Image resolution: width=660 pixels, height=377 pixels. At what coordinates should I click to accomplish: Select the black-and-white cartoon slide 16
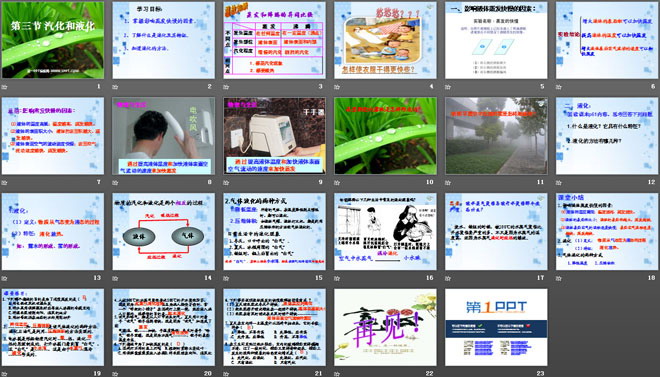(385, 231)
